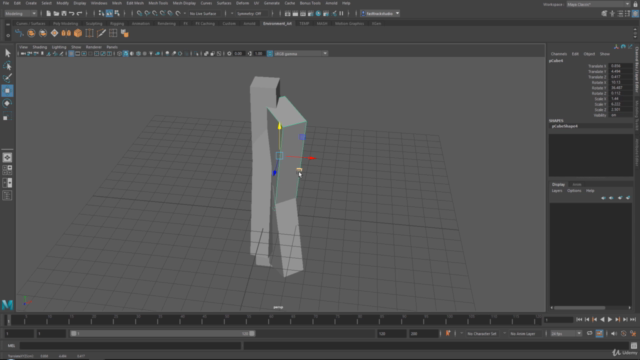Click Channels in Channel Box
The width and height of the screenshot is (640, 360).
pyautogui.click(x=558, y=54)
